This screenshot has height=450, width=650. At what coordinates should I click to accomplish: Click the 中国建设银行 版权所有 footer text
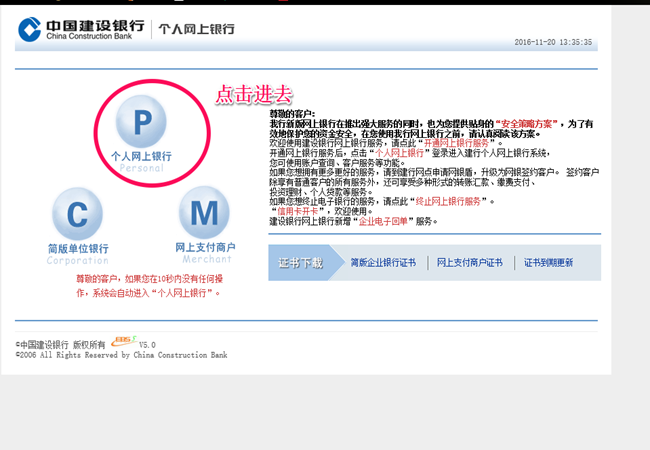click(x=61, y=345)
